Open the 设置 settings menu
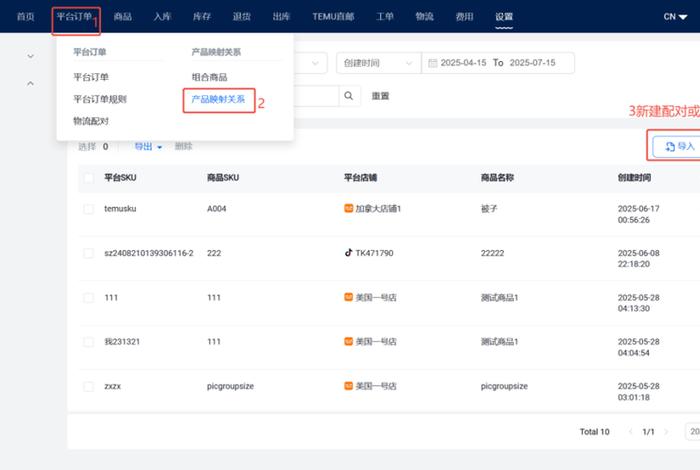 (x=504, y=17)
